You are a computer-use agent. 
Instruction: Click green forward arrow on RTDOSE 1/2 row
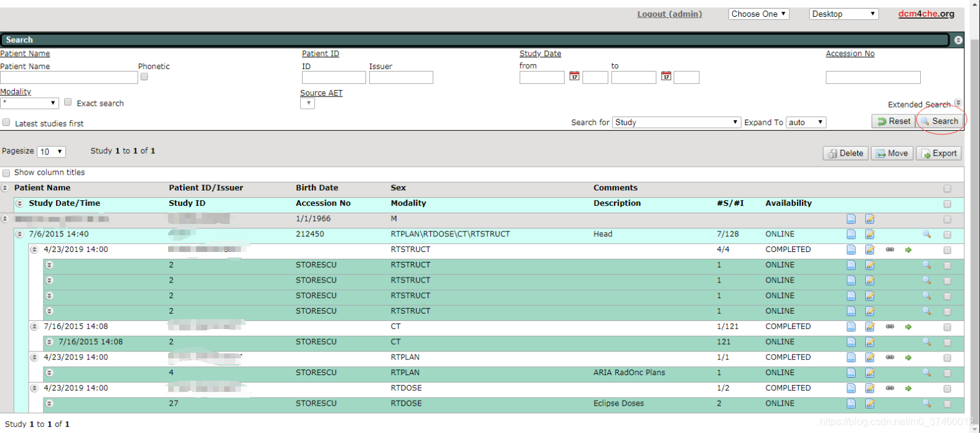(908, 388)
